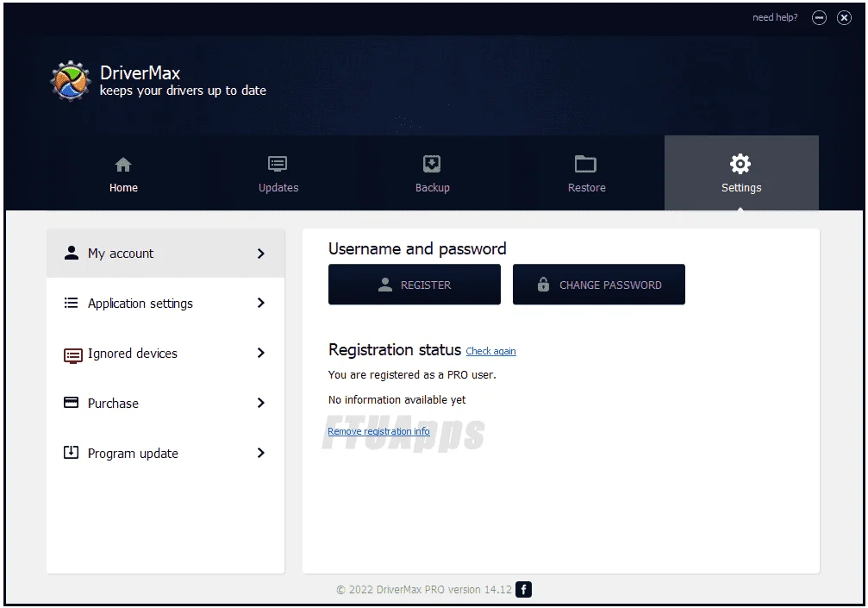
Task: Expand the Application settings chevron
Action: 260,303
